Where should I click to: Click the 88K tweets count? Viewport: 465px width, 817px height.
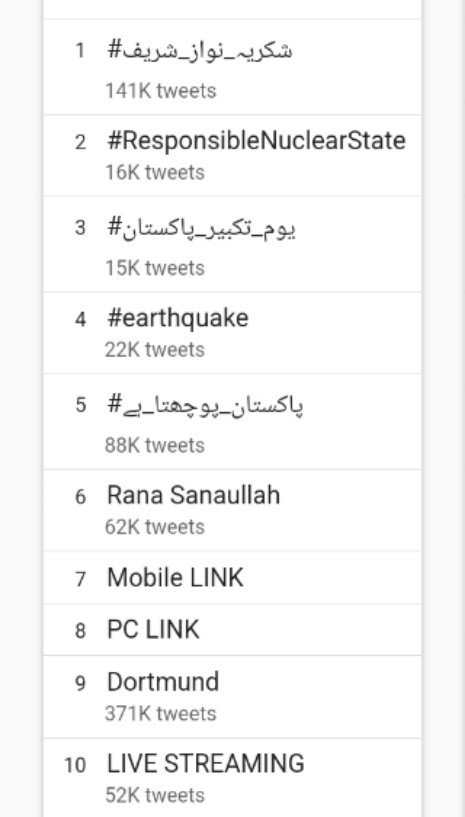pyautogui.click(x=155, y=445)
